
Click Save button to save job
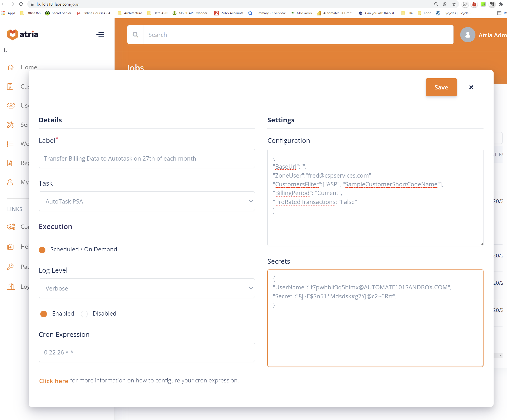(x=441, y=87)
